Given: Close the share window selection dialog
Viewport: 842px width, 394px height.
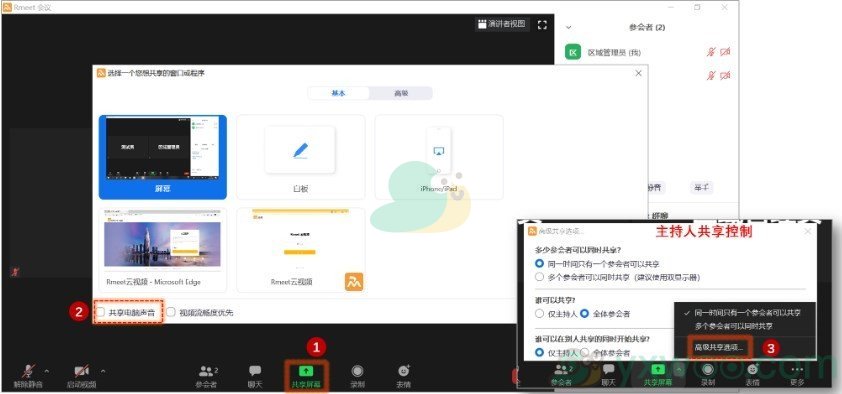Looking at the screenshot, I should (638, 73).
